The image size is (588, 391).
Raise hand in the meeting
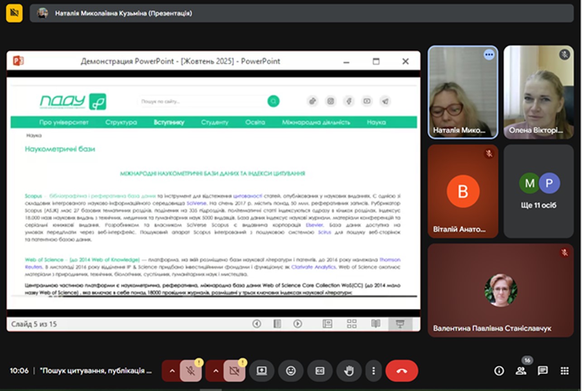click(x=348, y=371)
